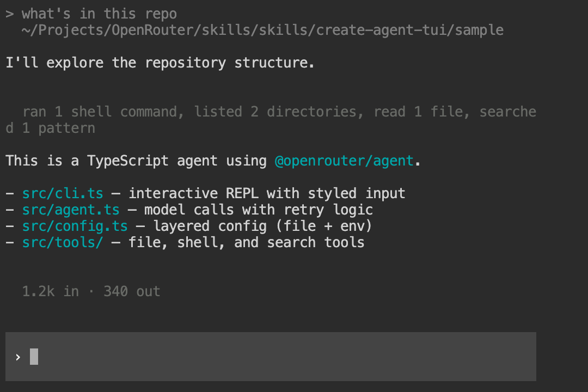The height and width of the screenshot is (392, 588).
Task: Click 'model calls with retry logic' description
Action: (x=259, y=210)
